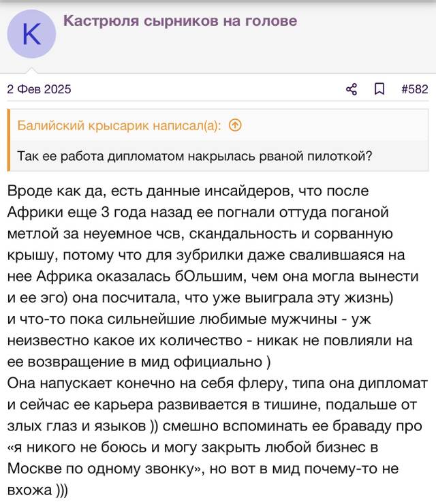Screen dimensions: 436x504
Task: Bookmark this post with the bookmark icon
Action: click(x=379, y=89)
